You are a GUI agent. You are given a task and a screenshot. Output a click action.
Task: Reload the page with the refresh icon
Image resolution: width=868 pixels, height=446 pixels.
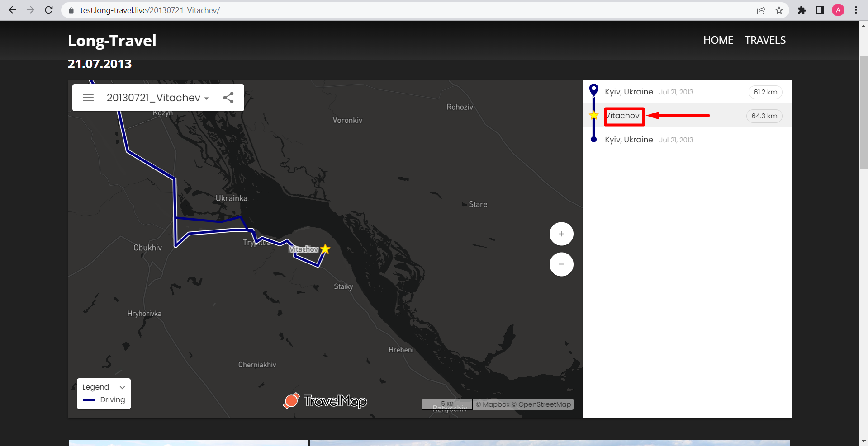pyautogui.click(x=49, y=10)
